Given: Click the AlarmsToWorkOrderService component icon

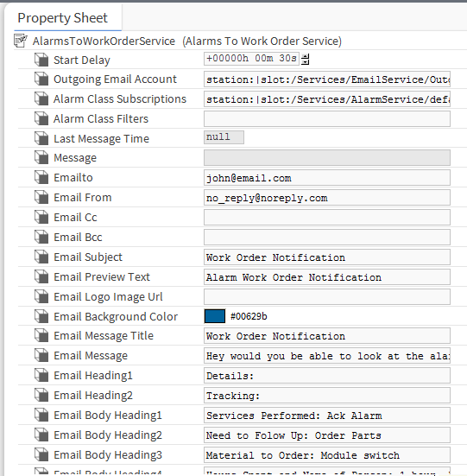Looking at the screenshot, I should [21, 41].
